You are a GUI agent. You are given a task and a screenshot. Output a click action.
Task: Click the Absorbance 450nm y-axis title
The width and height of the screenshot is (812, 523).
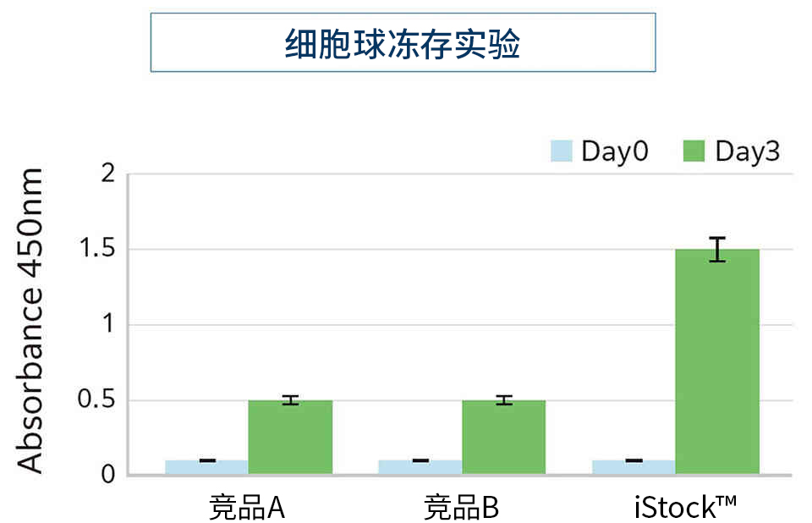coord(31,322)
